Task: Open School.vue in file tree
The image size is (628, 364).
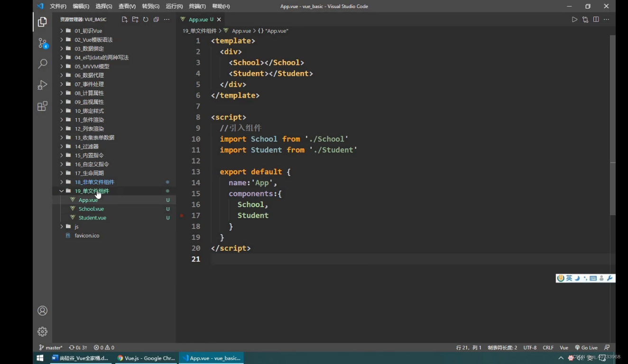Action: (114, 209)
